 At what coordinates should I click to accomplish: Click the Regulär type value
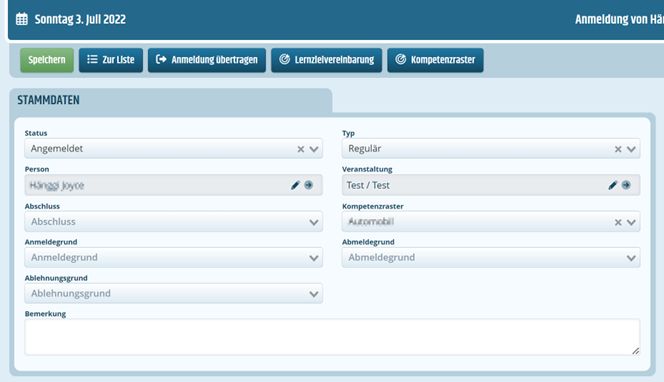tap(365, 149)
